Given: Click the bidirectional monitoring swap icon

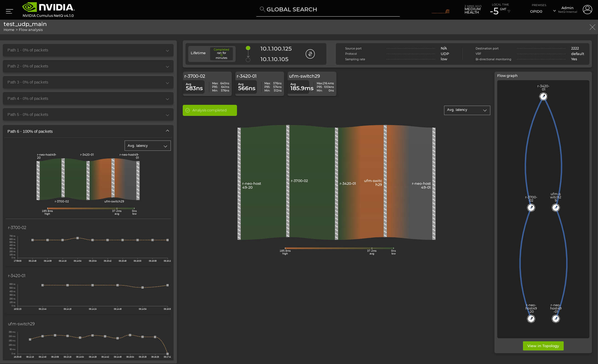Looking at the screenshot, I should pos(310,54).
